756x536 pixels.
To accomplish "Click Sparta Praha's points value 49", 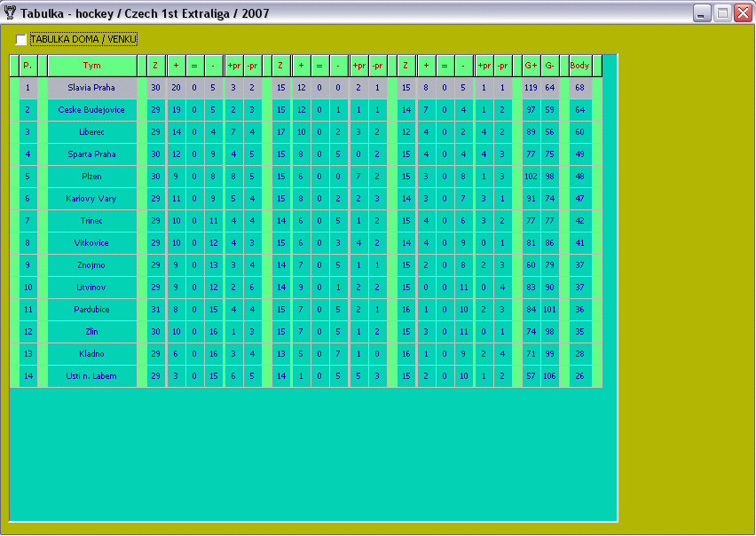I will [580, 154].
